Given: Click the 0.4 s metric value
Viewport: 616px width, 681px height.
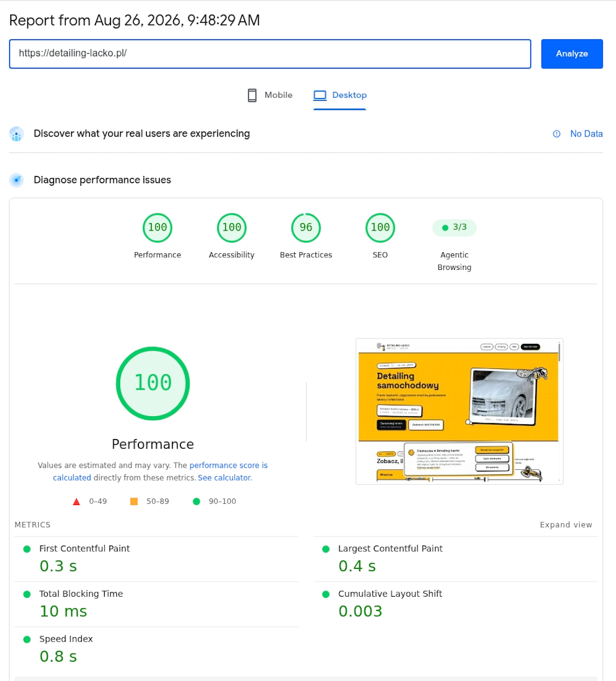Looking at the screenshot, I should tap(358, 567).
